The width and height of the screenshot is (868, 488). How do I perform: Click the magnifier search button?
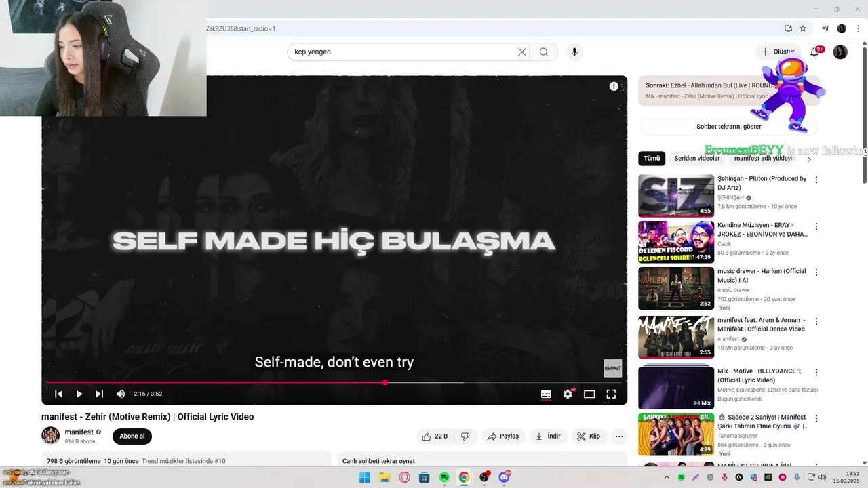544,52
